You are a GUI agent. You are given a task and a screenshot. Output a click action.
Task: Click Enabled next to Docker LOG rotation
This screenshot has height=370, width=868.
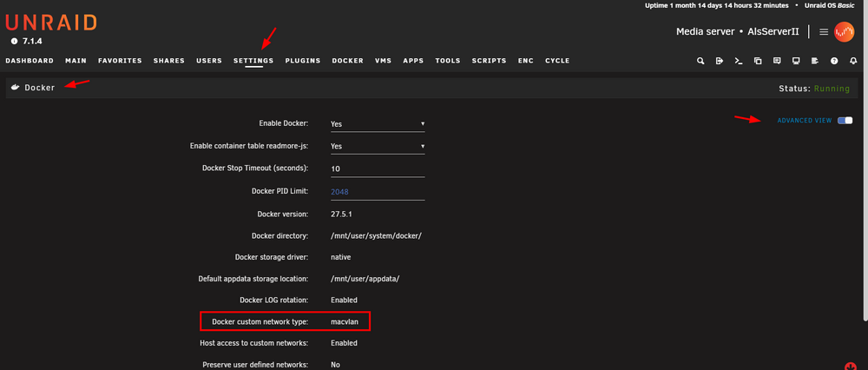[x=345, y=301]
